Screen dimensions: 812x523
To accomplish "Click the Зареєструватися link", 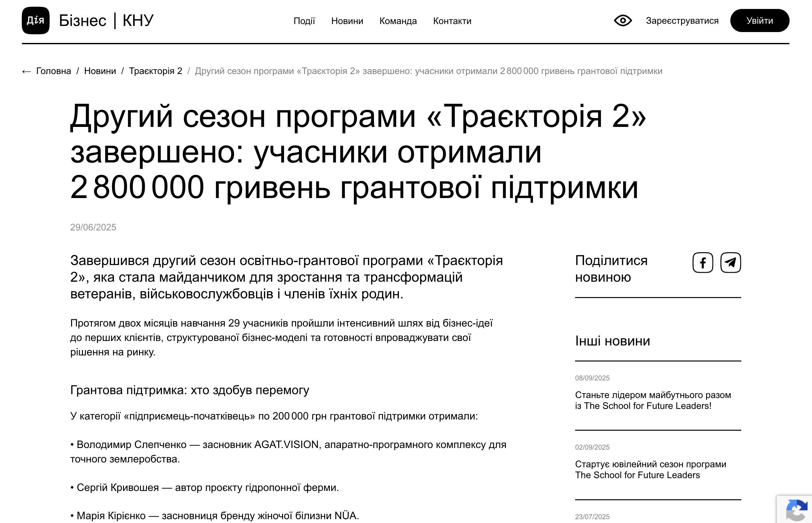I will (682, 21).
